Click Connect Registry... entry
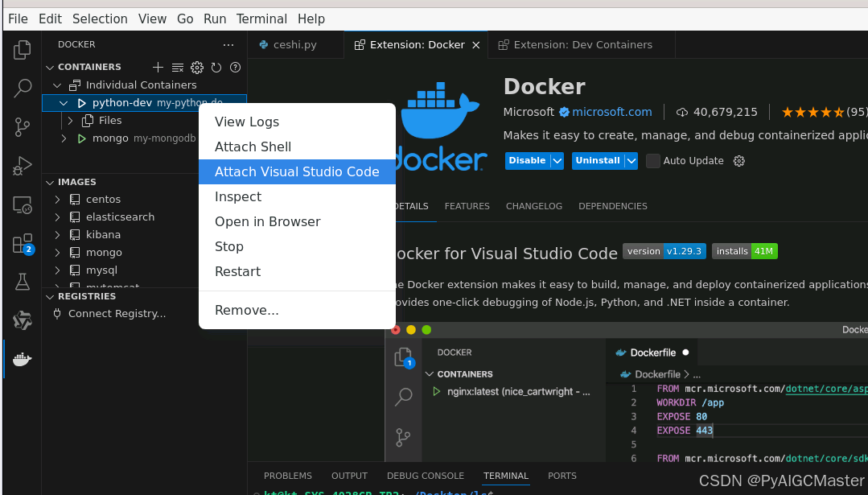 click(117, 314)
